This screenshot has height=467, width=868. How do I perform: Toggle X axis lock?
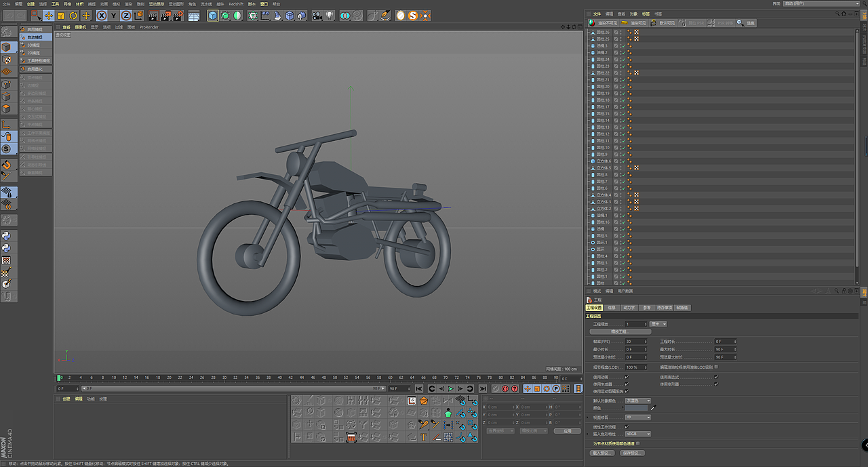coord(102,15)
